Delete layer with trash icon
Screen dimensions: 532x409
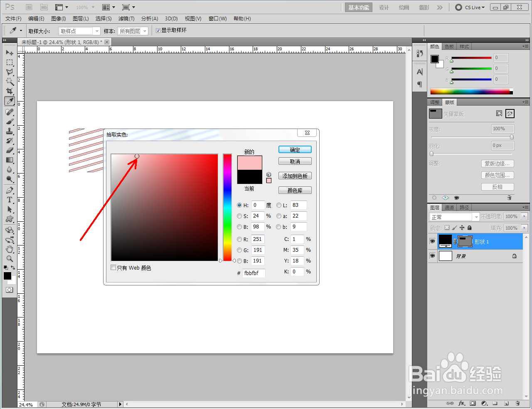point(517,403)
